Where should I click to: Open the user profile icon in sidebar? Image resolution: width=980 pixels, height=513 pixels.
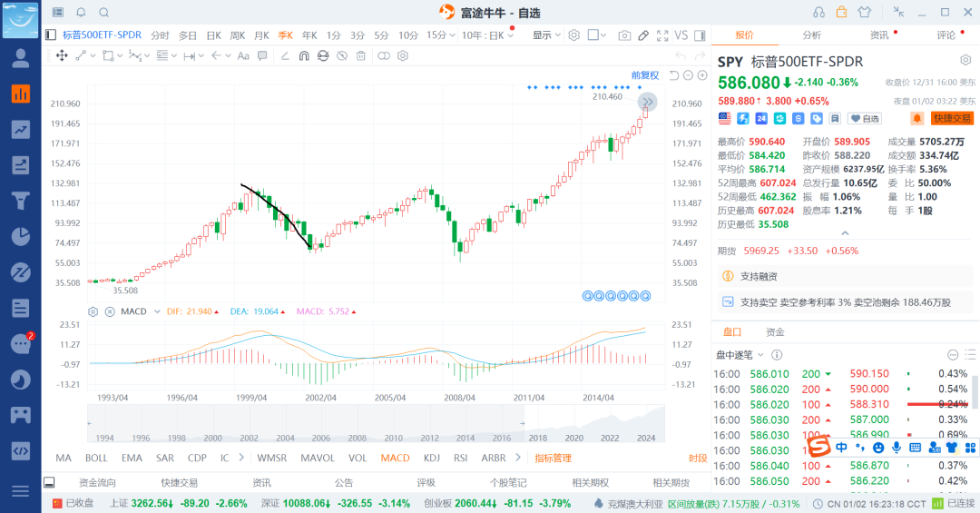point(21,57)
